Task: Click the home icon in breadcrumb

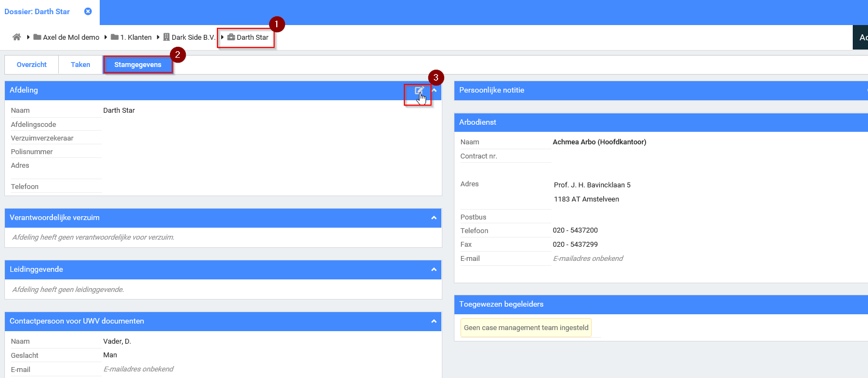Action: (17, 37)
